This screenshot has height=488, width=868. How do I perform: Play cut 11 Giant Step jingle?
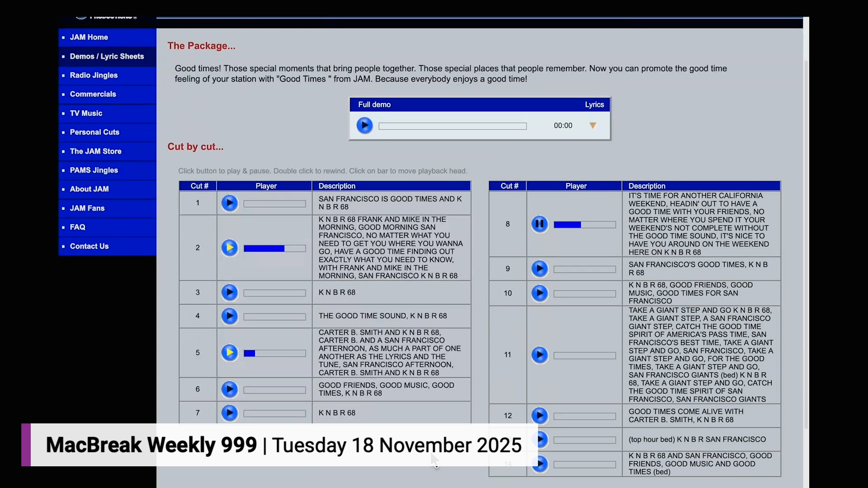pyautogui.click(x=539, y=355)
